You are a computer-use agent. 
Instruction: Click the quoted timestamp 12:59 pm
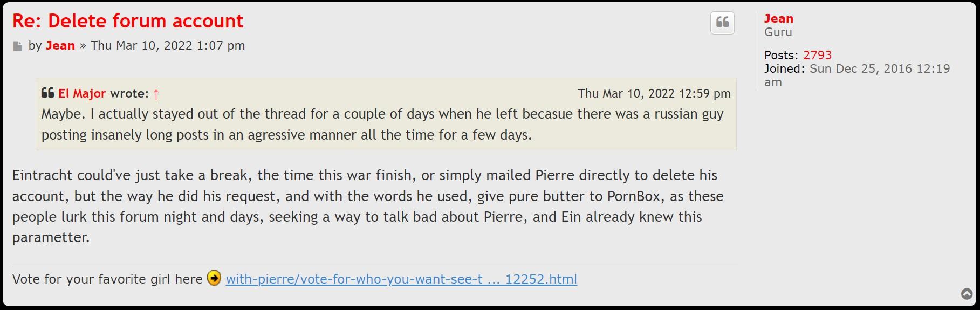(x=654, y=93)
